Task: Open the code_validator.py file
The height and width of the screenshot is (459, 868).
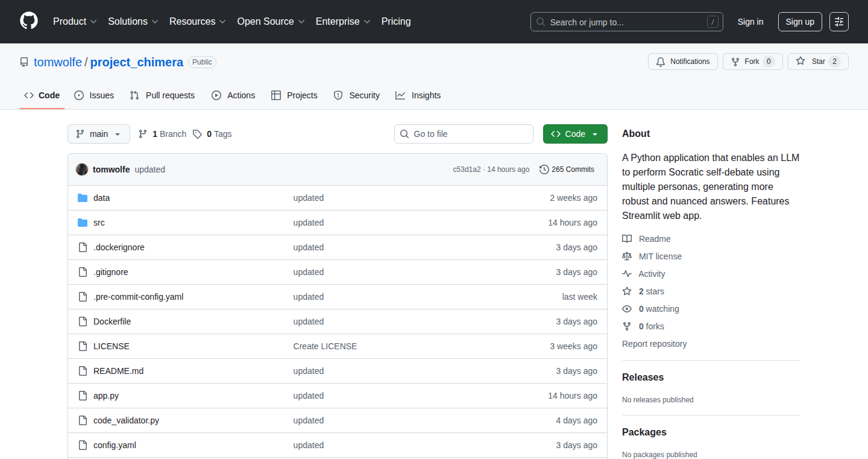Action: pyautogui.click(x=127, y=420)
